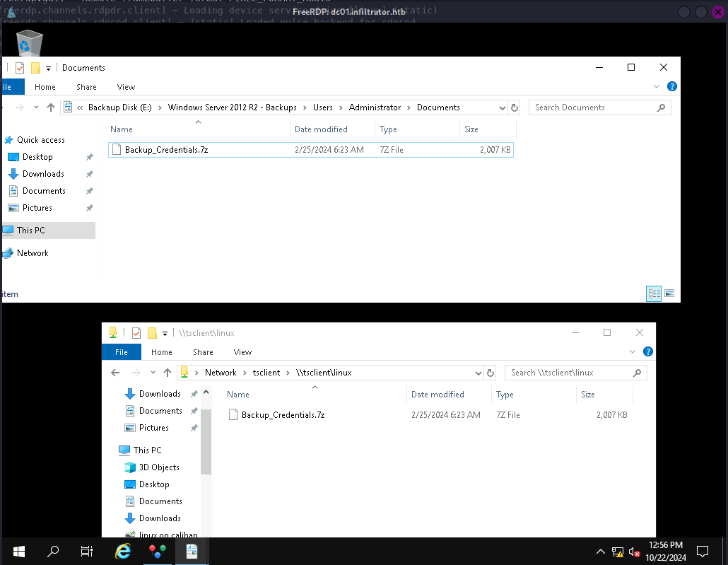Open View ribbon tab in Documents window
This screenshot has height=565, width=728.
pyautogui.click(x=126, y=87)
